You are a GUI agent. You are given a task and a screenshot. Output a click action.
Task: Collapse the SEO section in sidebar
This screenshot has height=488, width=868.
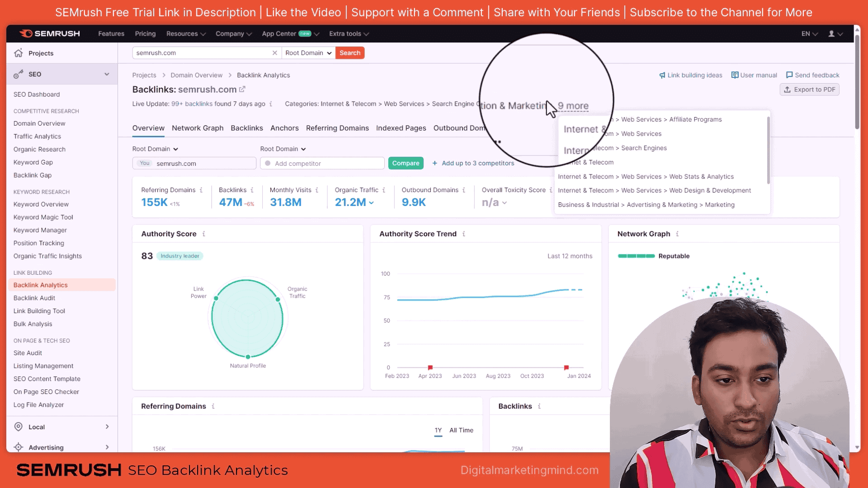[107, 74]
